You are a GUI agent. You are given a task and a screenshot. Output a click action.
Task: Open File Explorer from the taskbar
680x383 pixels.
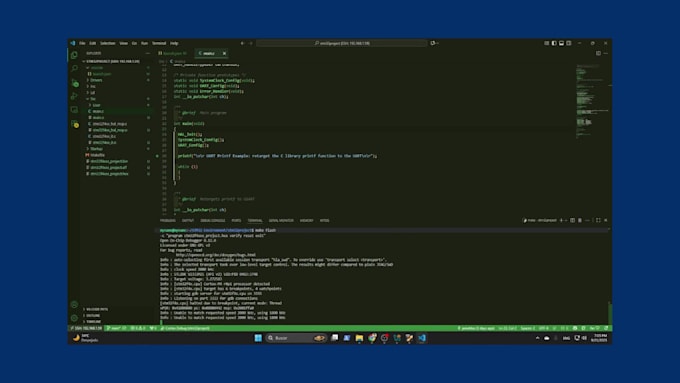[359, 337]
